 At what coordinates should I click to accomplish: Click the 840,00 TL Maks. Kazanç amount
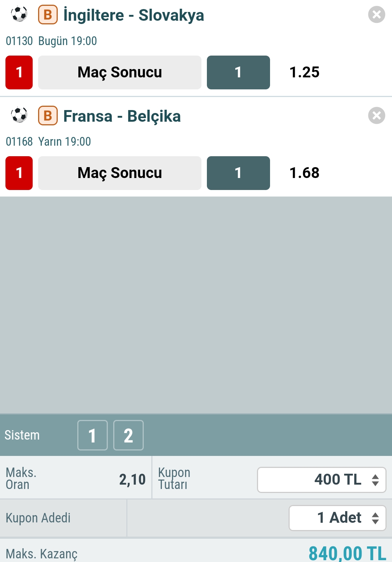click(347, 553)
